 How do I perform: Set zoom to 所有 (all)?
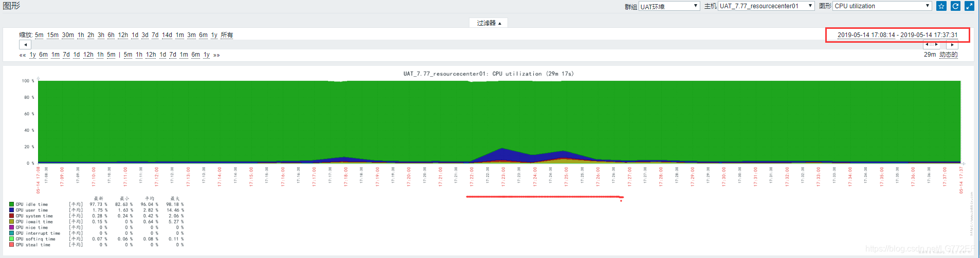click(x=227, y=35)
